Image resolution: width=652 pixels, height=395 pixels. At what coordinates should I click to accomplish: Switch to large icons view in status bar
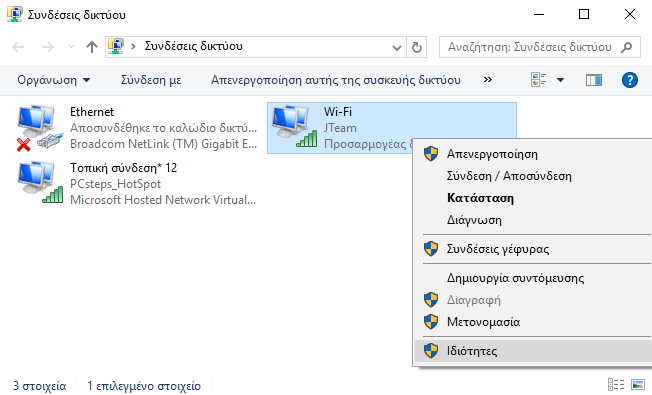pyautogui.click(x=638, y=385)
